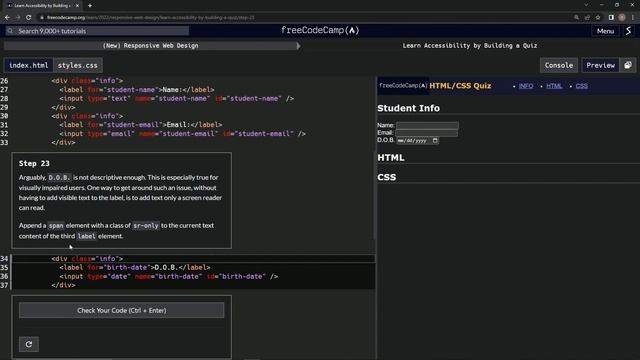The image size is (640, 360).
Task: Close the Learn Accessibility browser tab
Action: tap(77, 6)
